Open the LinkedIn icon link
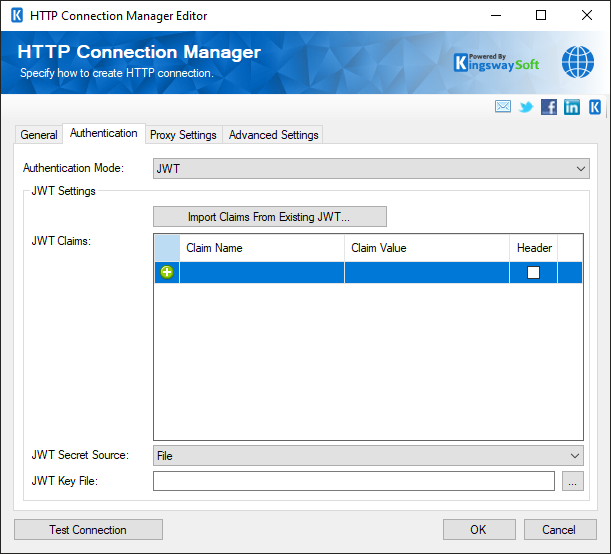The image size is (611, 554). (572, 107)
